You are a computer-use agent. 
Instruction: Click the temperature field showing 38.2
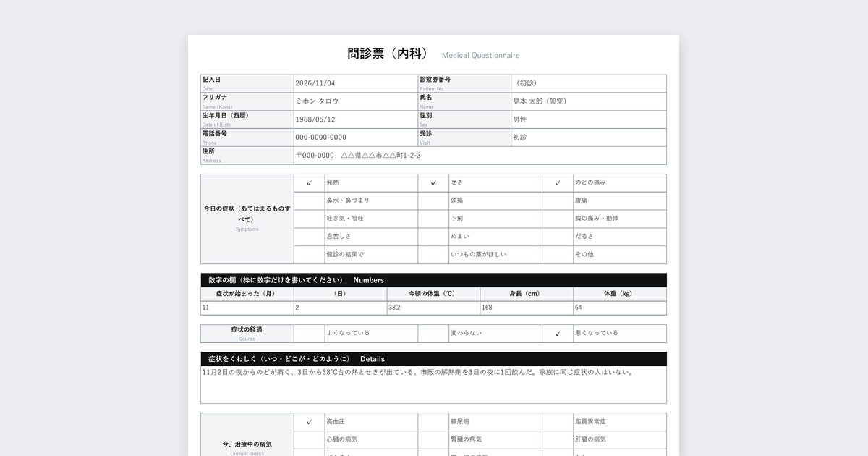pyautogui.click(x=434, y=308)
